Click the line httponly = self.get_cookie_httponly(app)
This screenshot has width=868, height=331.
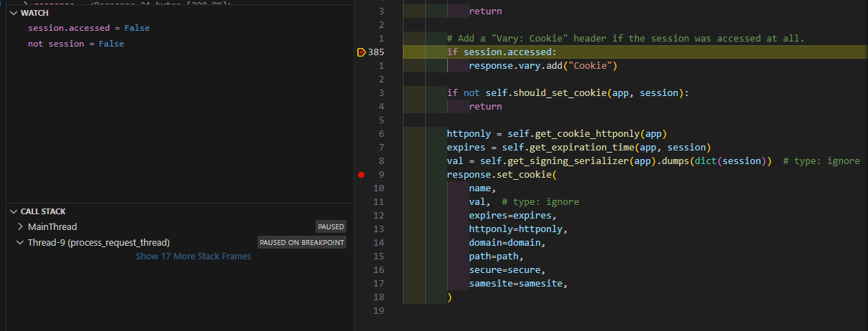point(557,133)
